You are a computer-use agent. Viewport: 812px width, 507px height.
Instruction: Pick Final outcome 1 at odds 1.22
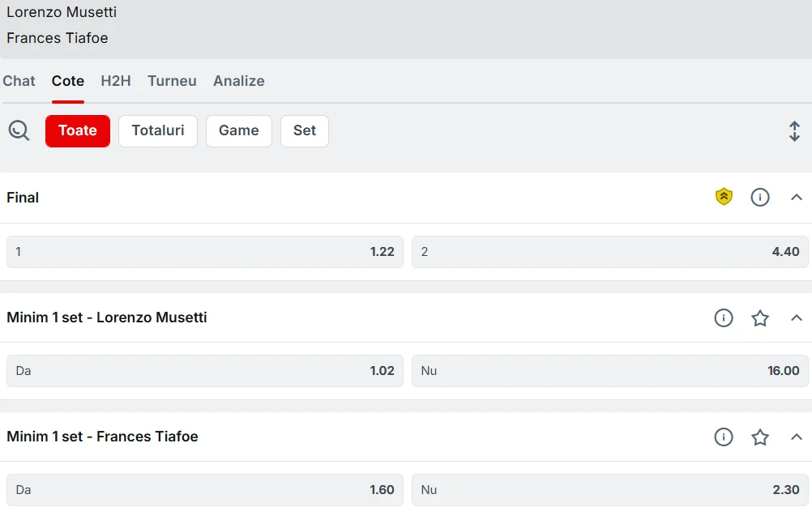click(204, 252)
